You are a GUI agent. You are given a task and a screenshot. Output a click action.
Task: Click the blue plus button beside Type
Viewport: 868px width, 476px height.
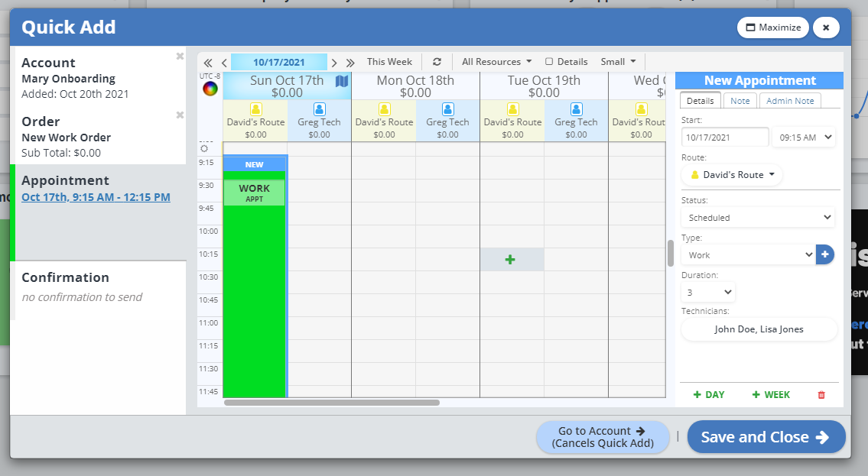pos(825,255)
